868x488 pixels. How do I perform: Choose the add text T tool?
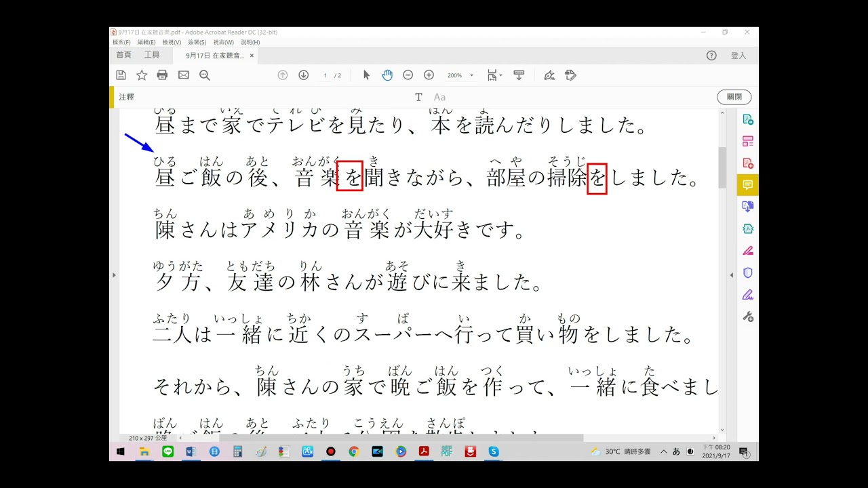coord(418,97)
